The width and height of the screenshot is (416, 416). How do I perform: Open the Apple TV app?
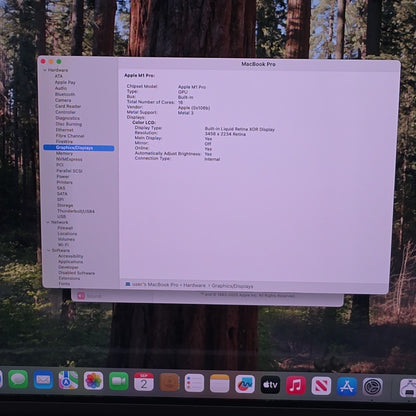[x=270, y=385]
